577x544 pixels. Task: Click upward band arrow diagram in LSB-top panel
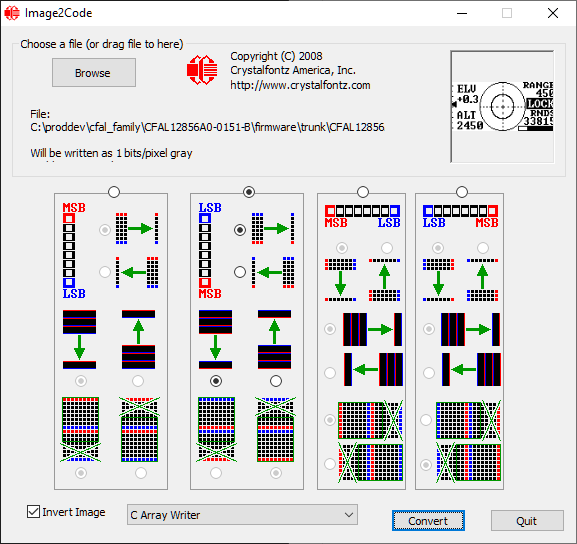coord(275,339)
